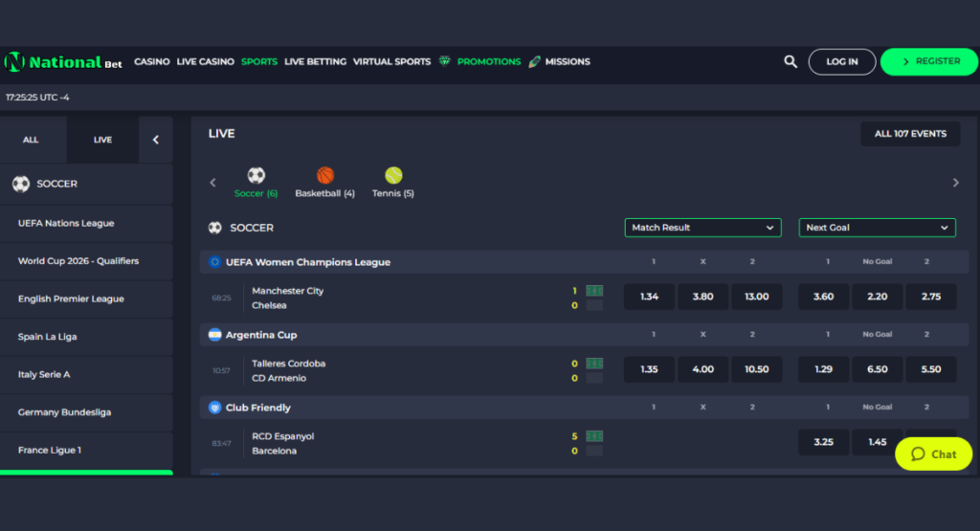Screen dimensions: 980x531
Task: Click the promotions diamond icon
Action: (x=444, y=61)
